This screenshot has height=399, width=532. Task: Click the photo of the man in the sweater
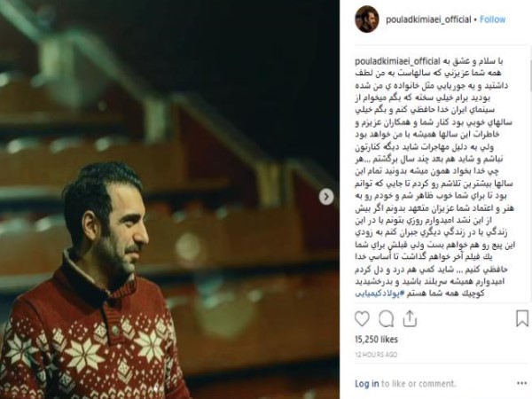tap(169, 199)
